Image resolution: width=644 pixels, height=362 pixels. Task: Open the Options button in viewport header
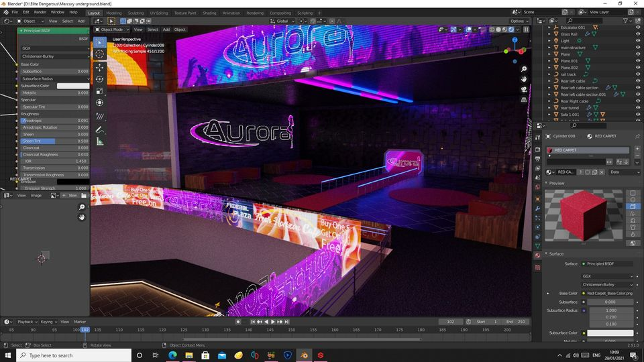pos(519,21)
